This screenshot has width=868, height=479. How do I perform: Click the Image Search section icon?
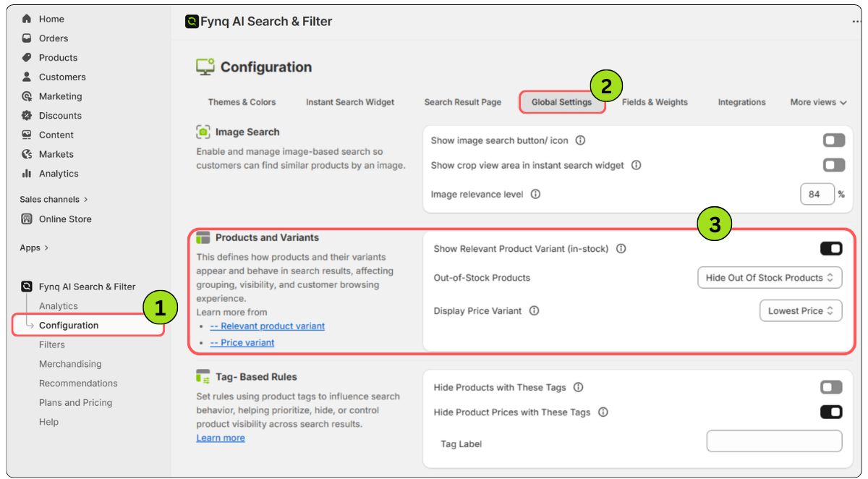[x=203, y=132]
